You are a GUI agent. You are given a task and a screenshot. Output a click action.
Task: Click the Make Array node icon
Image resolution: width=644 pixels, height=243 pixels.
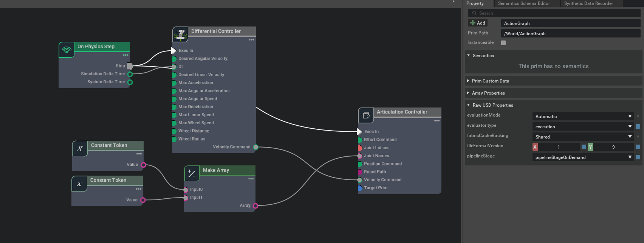(192, 174)
